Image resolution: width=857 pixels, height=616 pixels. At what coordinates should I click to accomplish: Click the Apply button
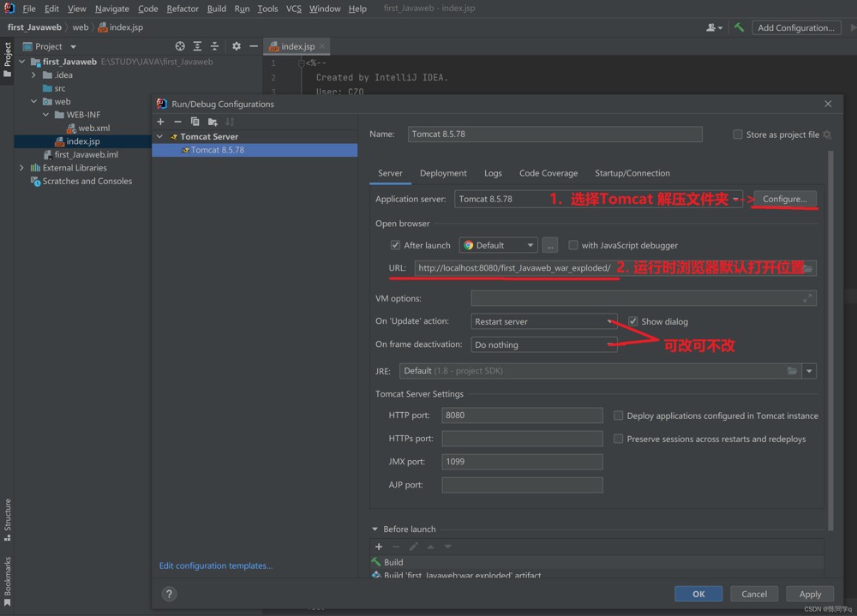810,594
